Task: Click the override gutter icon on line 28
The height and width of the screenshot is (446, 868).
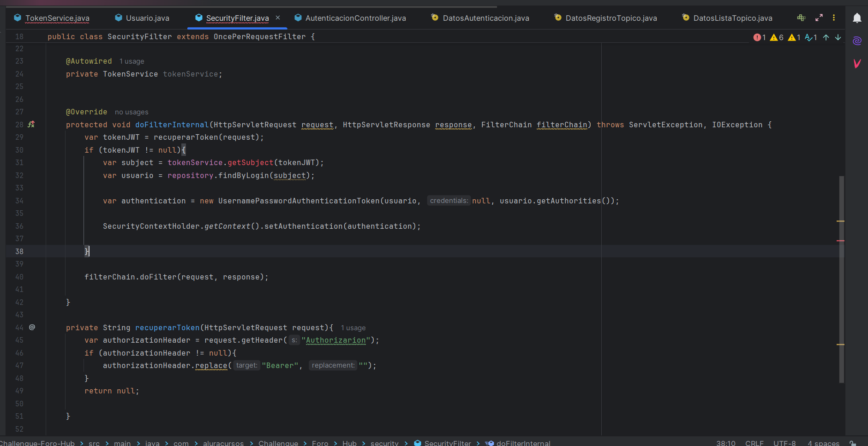Action: pyautogui.click(x=31, y=124)
